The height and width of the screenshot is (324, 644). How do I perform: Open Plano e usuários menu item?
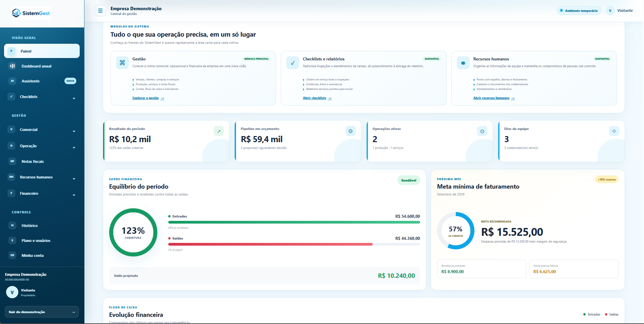click(x=42, y=240)
